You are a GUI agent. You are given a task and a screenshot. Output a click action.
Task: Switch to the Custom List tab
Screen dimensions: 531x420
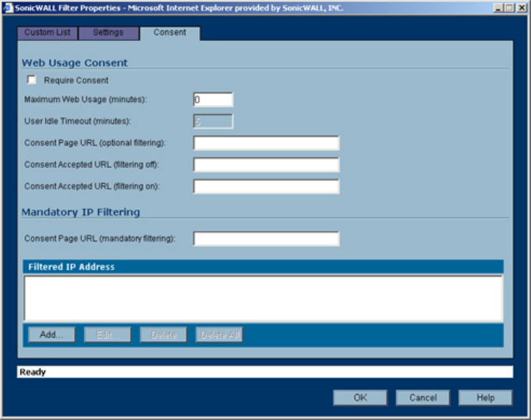point(47,33)
